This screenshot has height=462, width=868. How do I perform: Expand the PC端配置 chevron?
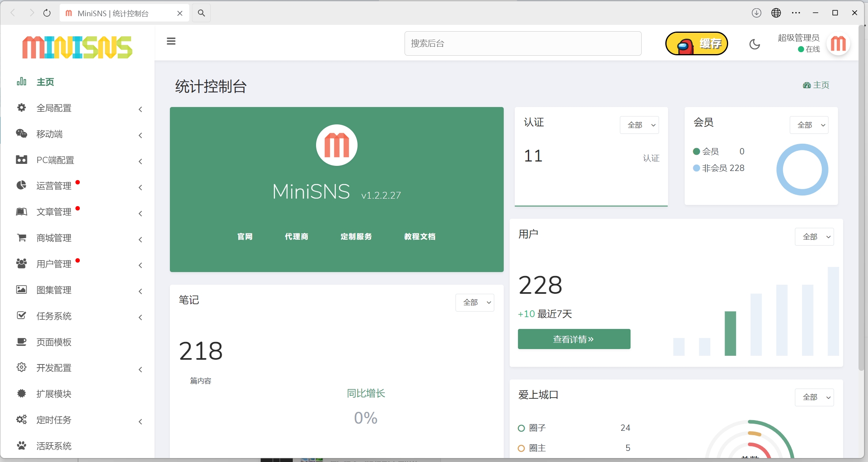(140, 162)
